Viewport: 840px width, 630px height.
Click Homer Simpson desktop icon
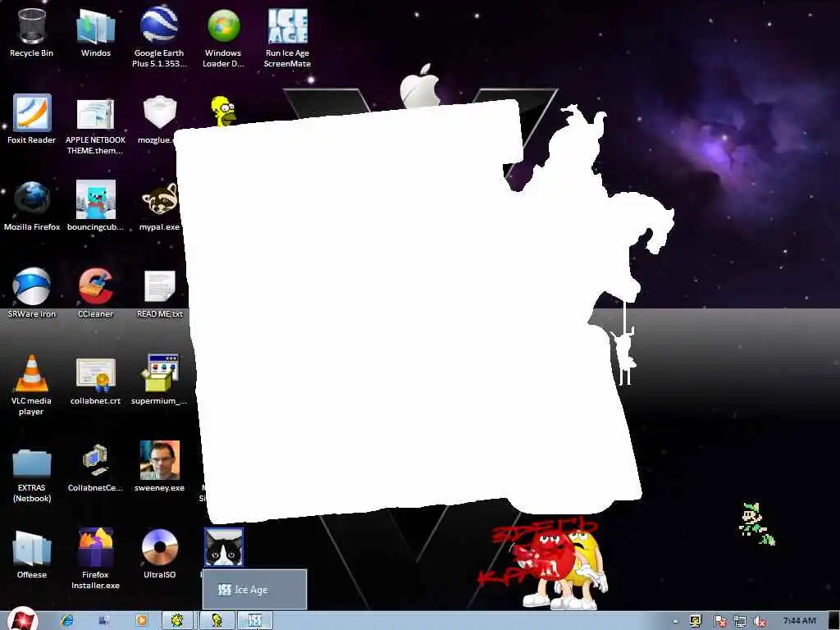(x=223, y=111)
